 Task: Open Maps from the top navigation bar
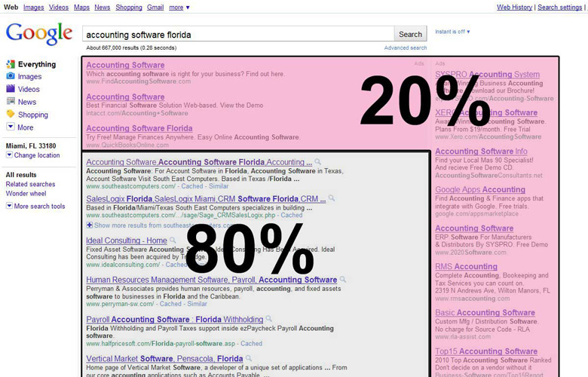pyautogui.click(x=81, y=8)
